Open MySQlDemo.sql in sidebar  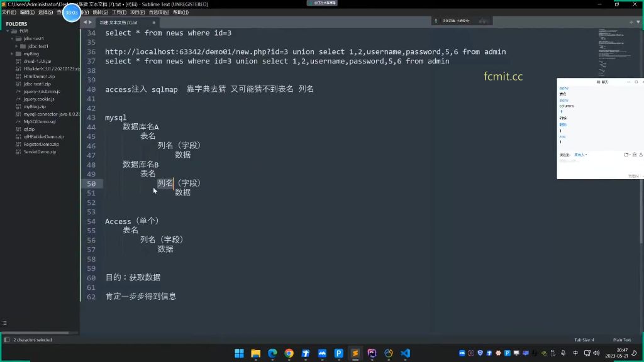pyautogui.click(x=40, y=121)
